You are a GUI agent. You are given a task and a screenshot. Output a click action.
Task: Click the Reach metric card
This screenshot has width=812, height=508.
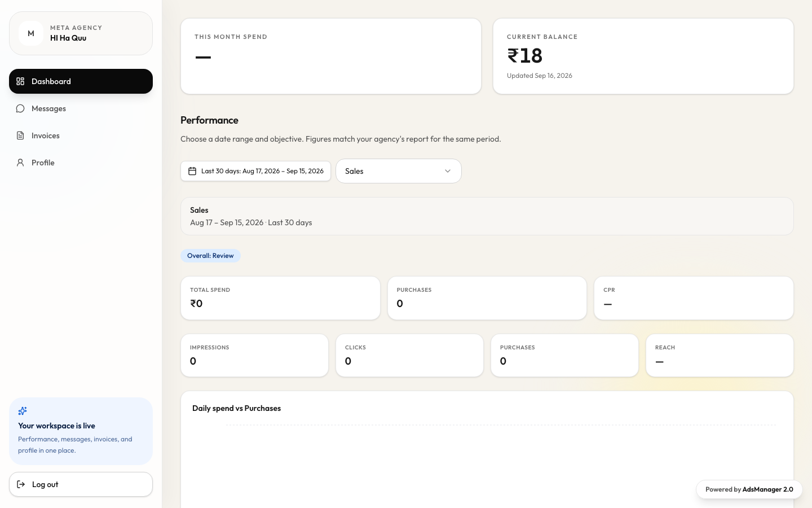(x=720, y=356)
